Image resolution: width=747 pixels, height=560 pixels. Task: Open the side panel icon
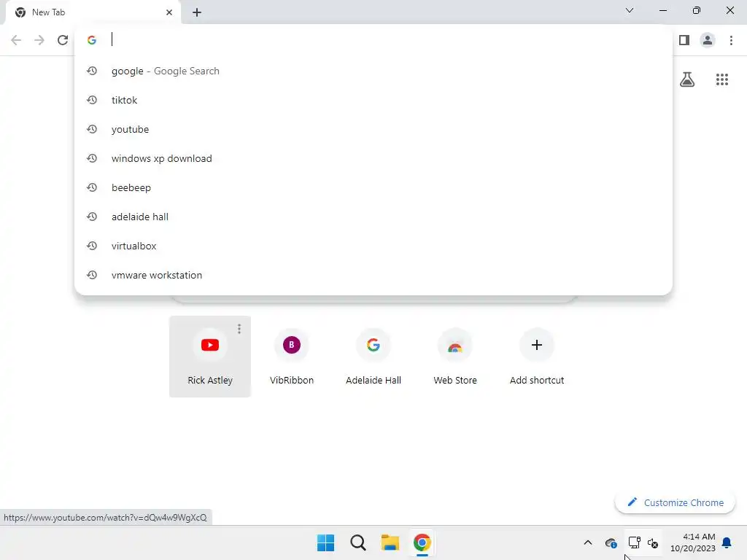click(x=684, y=40)
